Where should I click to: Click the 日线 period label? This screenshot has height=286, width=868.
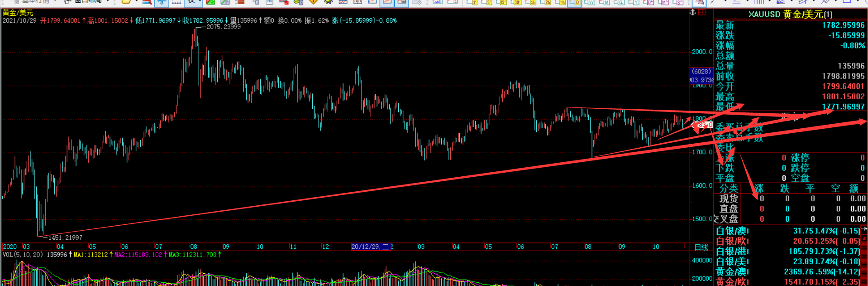click(701, 247)
